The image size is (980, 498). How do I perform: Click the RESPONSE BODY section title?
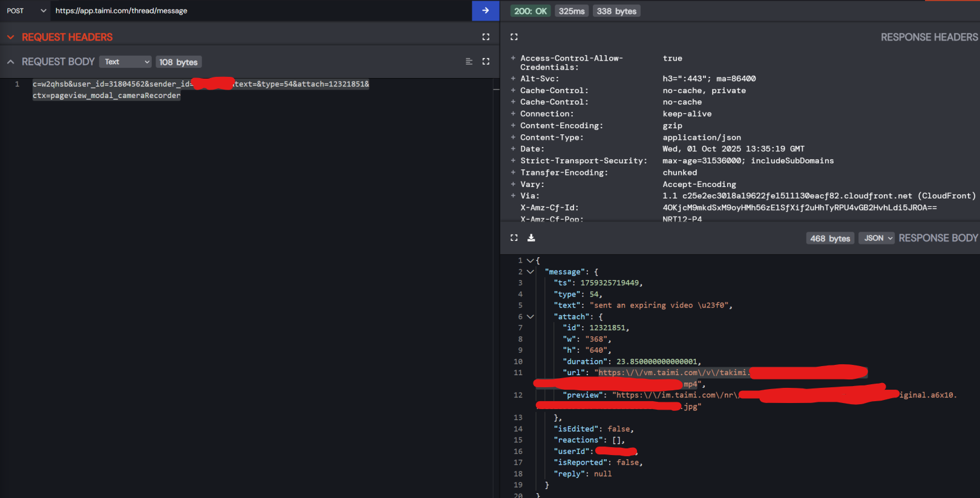(938, 238)
